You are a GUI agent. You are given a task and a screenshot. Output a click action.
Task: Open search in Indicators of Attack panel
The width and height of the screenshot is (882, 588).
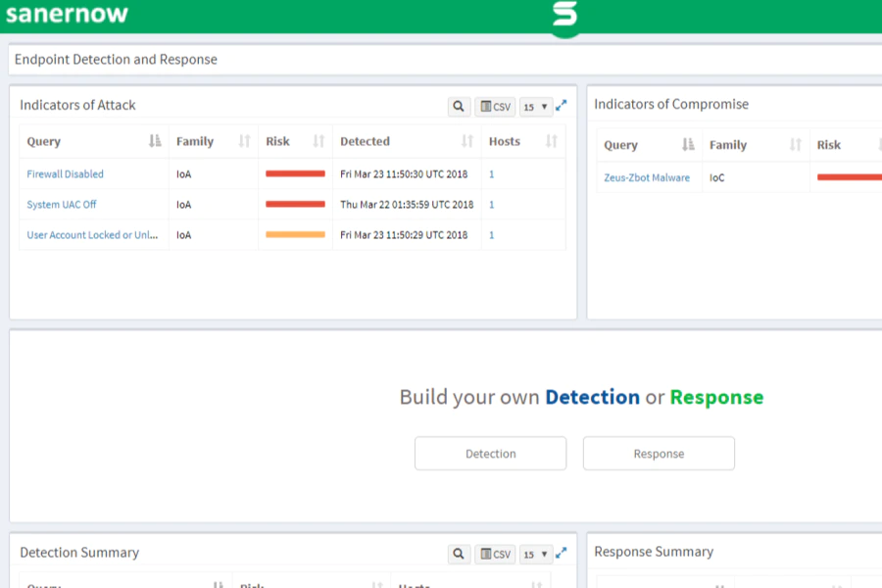[459, 107]
